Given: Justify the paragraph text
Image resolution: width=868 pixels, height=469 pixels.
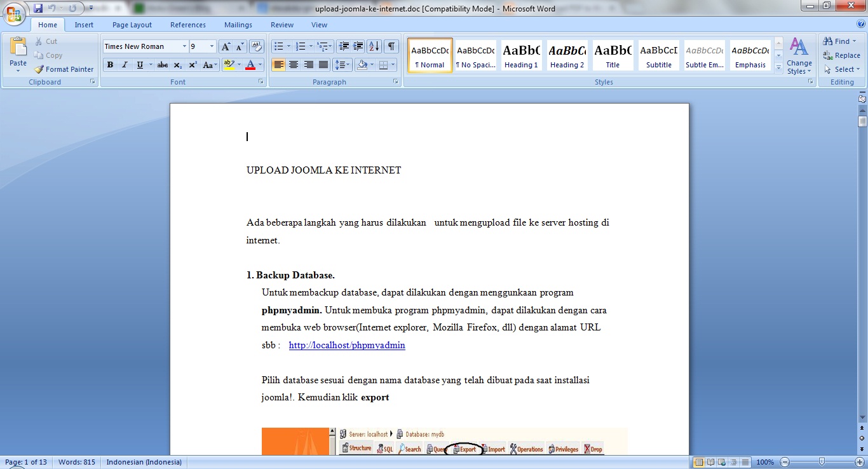Looking at the screenshot, I should [323, 65].
